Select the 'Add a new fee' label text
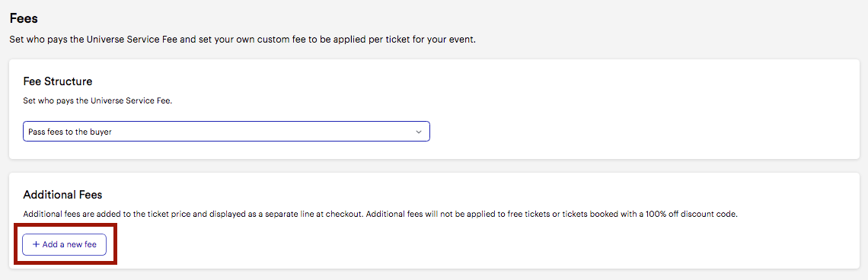 point(70,244)
